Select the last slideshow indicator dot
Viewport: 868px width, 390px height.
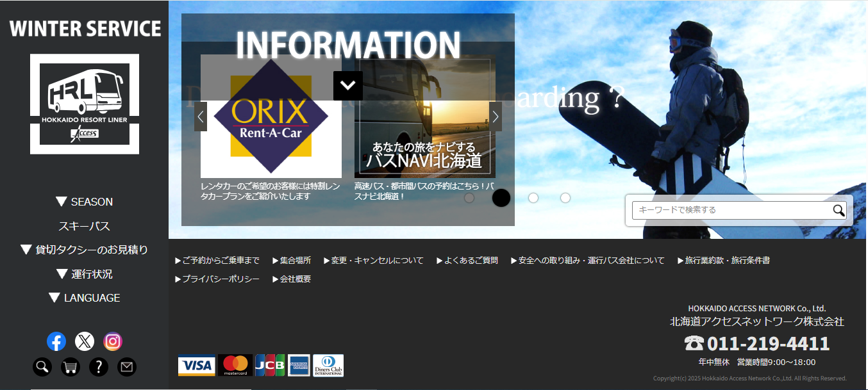pos(565,198)
